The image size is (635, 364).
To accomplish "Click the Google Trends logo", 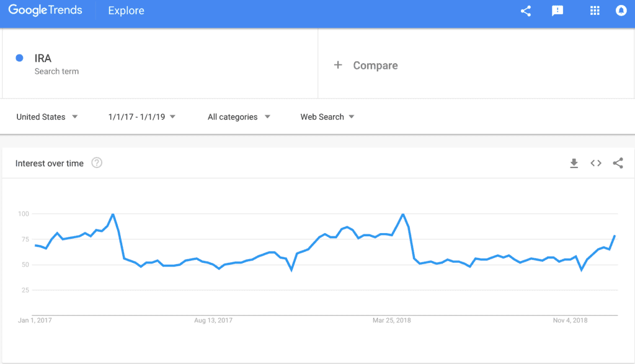I will coord(45,10).
